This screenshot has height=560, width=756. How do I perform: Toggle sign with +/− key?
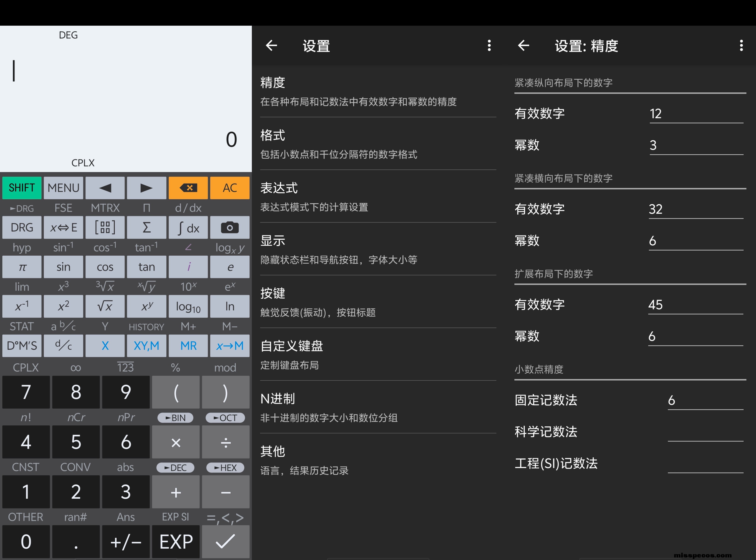pyautogui.click(x=126, y=542)
